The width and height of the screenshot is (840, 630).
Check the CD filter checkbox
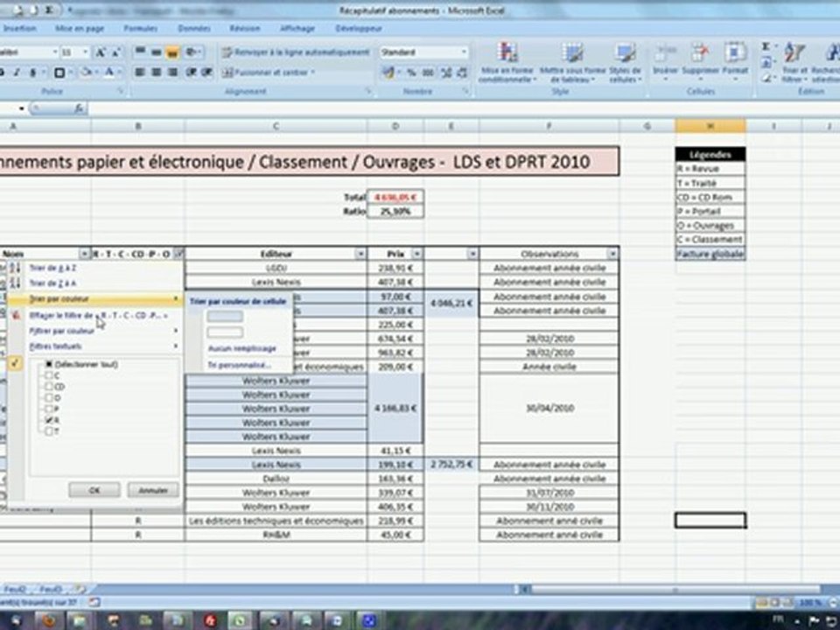(49, 387)
